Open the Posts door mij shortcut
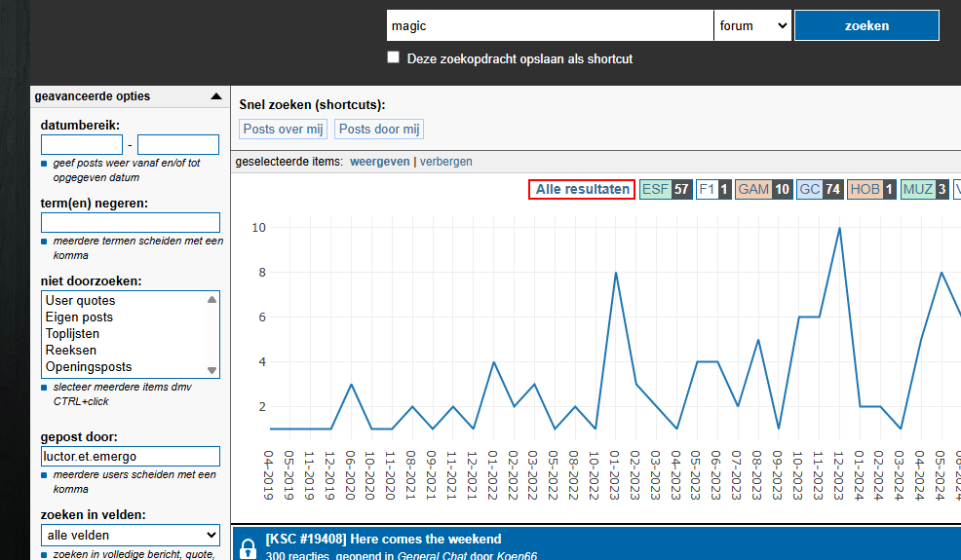This screenshot has height=560, width=961. (379, 130)
